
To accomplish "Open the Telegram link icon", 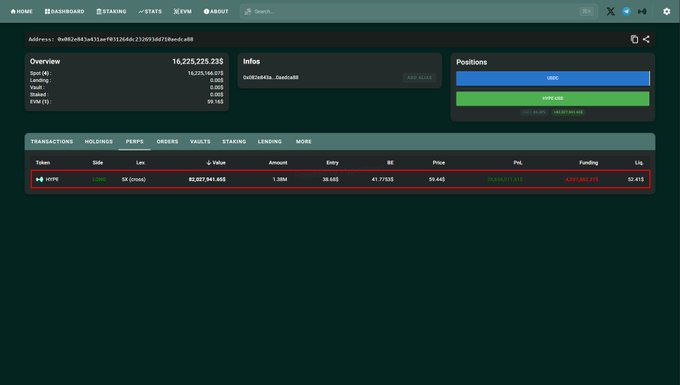I will click(x=626, y=12).
